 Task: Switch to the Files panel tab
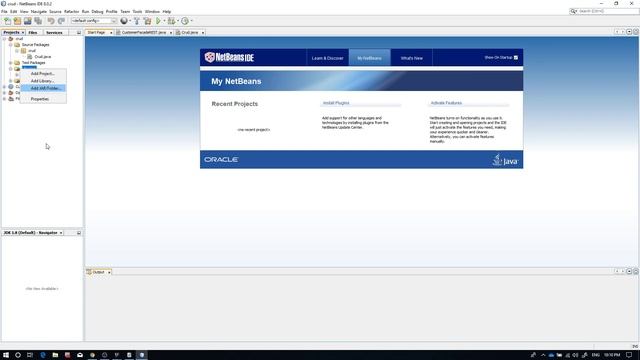(x=33, y=32)
